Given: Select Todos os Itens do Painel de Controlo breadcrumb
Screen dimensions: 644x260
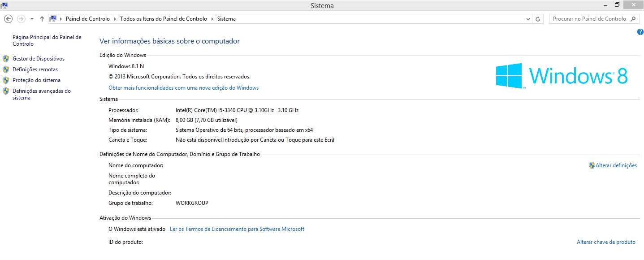Looking at the screenshot, I should click(x=164, y=19).
